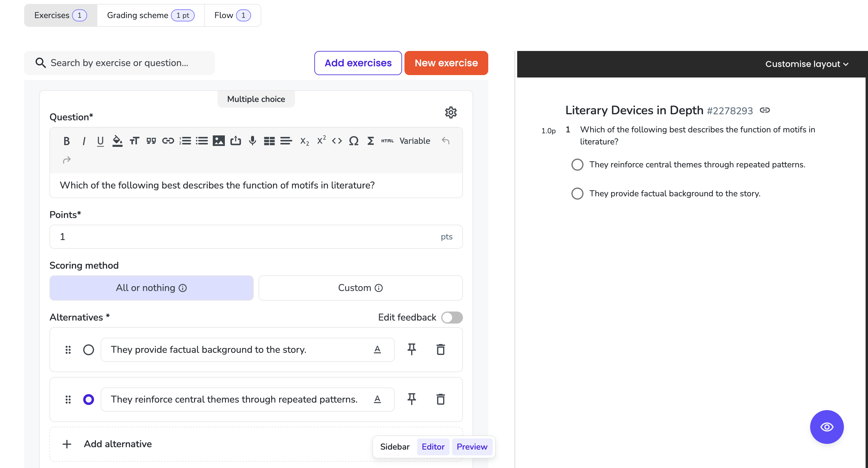
Task: Apply subscript formatting
Action: 304,141
